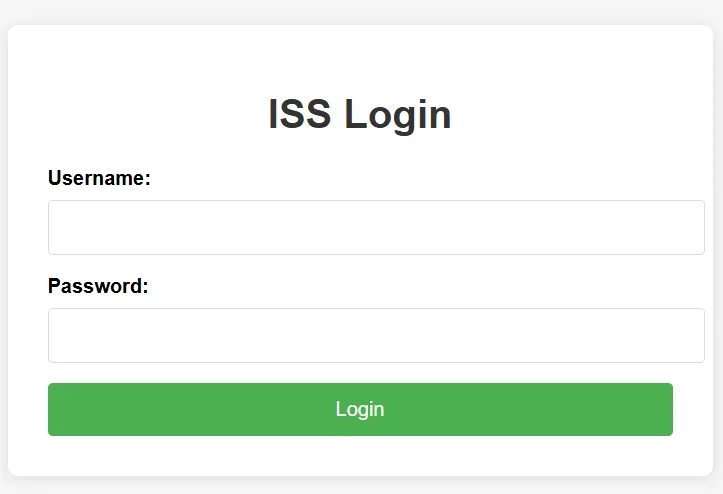This screenshot has height=494, width=723.
Task: Click the ISS Login heading
Action: [360, 115]
